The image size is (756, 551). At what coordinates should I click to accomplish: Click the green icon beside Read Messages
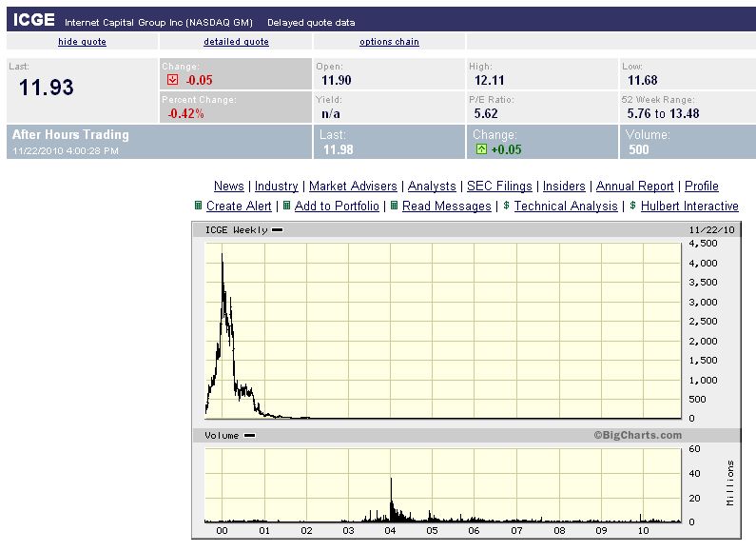click(x=394, y=205)
